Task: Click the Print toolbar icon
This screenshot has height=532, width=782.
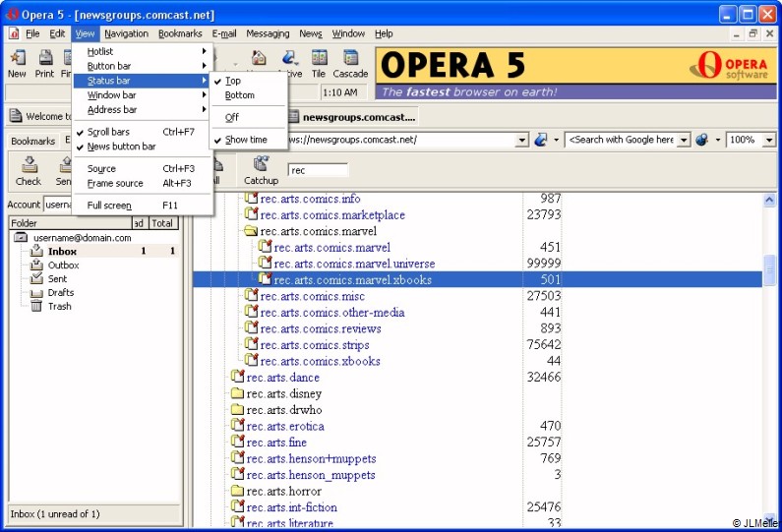Action: coord(45,58)
